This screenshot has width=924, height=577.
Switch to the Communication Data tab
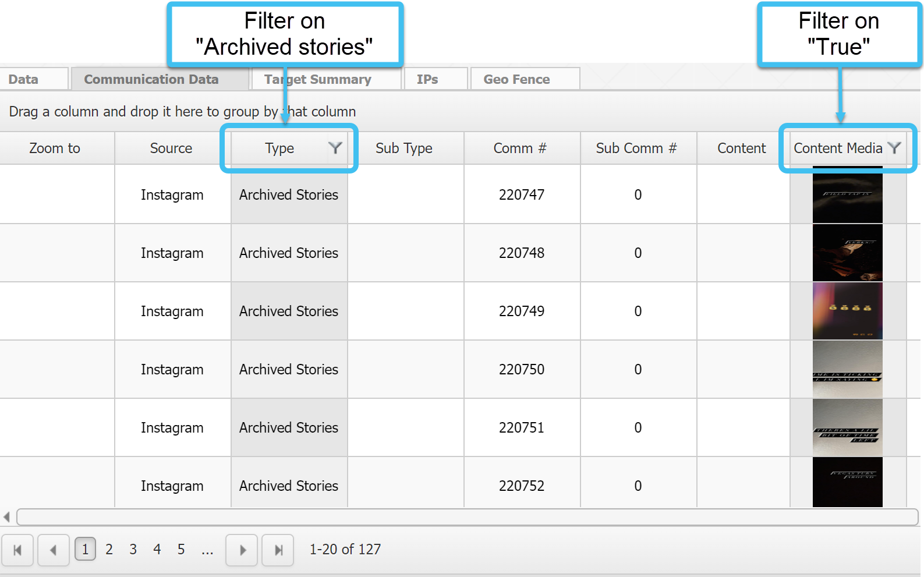(151, 79)
